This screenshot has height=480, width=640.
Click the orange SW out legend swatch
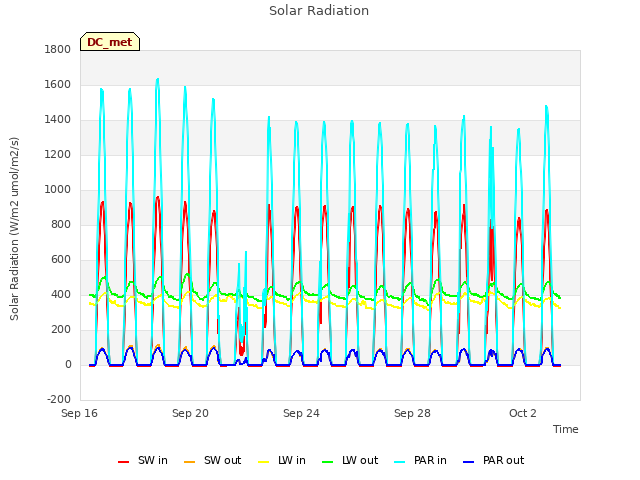tap(189, 462)
